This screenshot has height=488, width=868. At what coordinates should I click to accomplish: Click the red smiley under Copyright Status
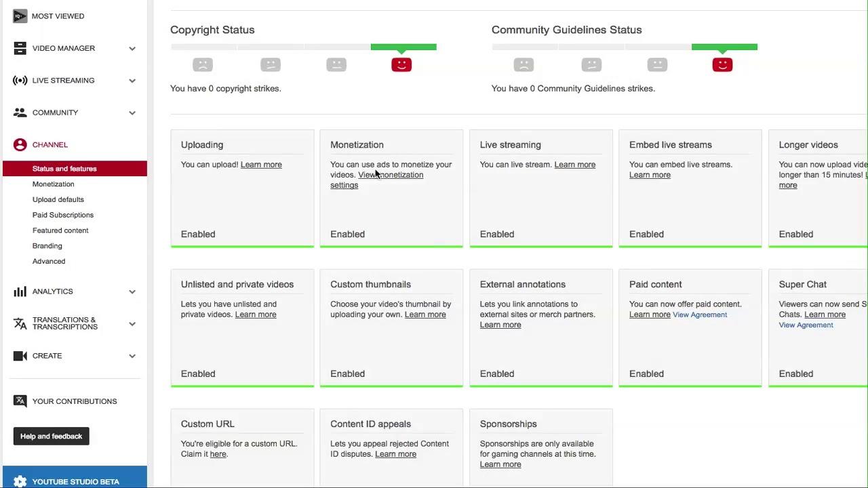tap(401, 65)
